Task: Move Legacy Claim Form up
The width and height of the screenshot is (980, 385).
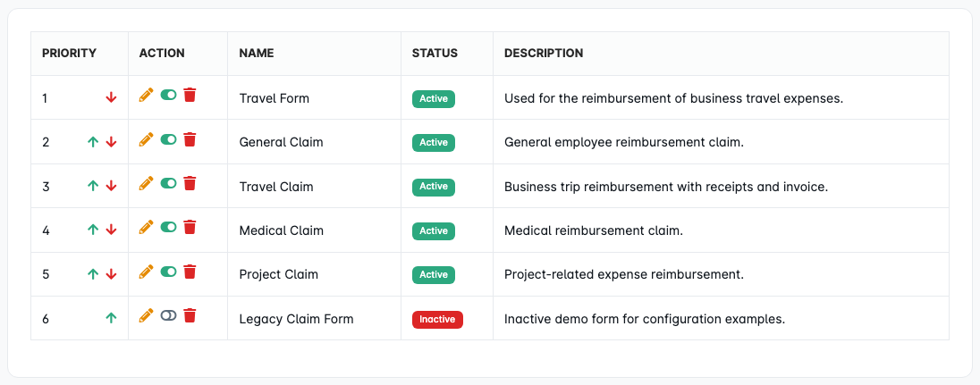Action: coord(111,318)
